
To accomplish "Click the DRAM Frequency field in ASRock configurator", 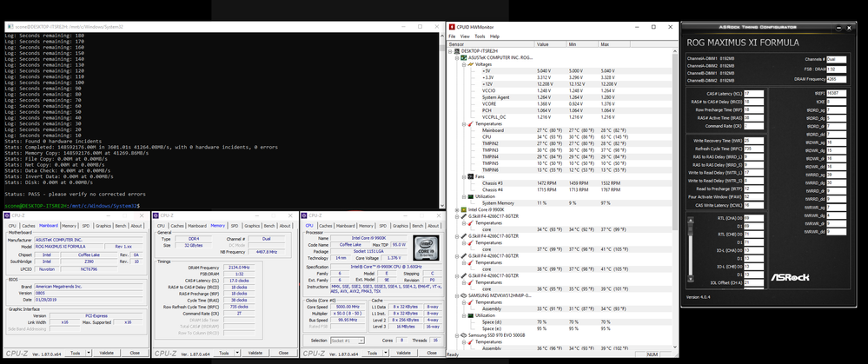I will tap(837, 79).
